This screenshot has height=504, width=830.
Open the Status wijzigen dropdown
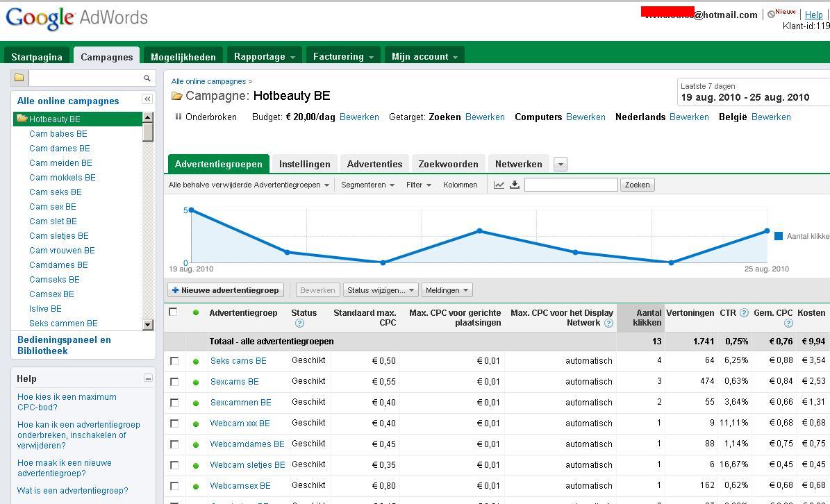pos(381,290)
